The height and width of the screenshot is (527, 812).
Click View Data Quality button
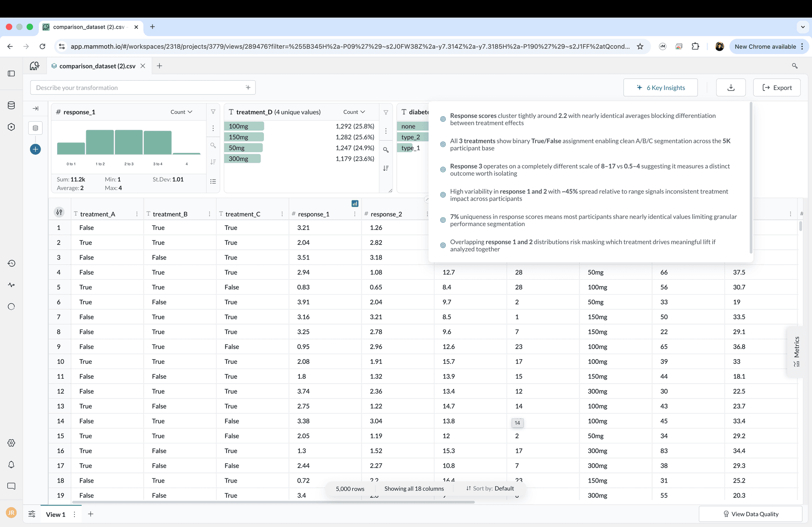coord(750,514)
